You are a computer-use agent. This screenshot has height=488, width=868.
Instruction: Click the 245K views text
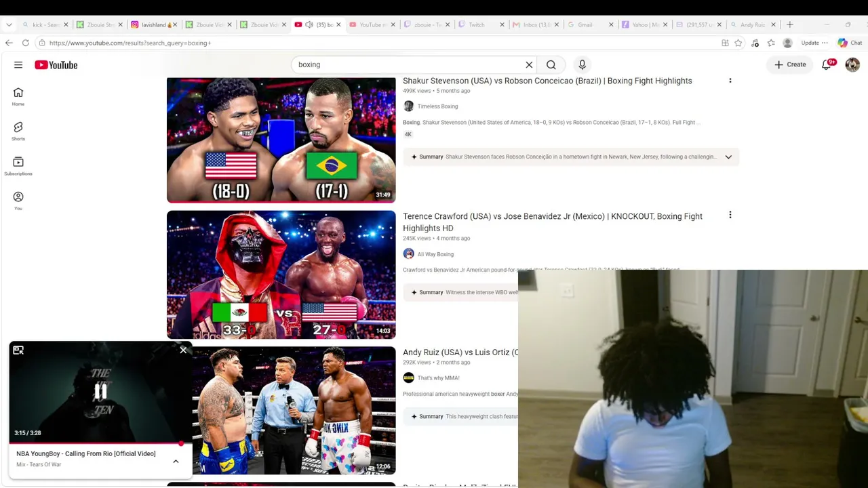pos(417,239)
